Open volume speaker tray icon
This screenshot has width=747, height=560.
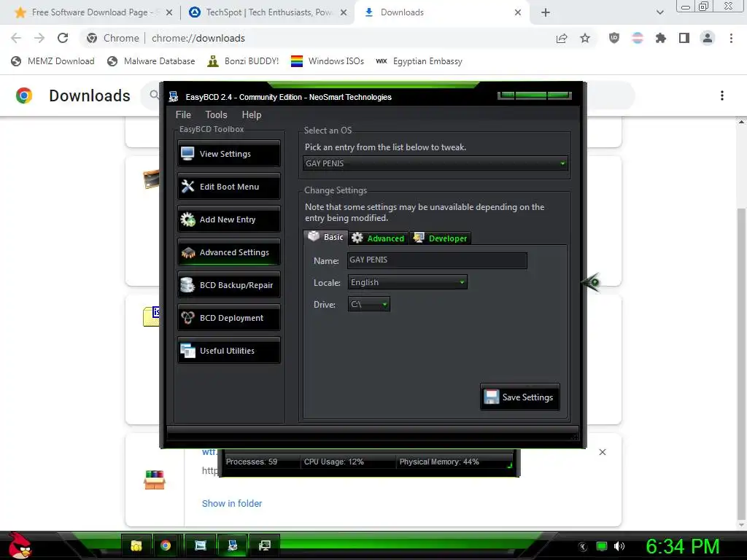(619, 546)
